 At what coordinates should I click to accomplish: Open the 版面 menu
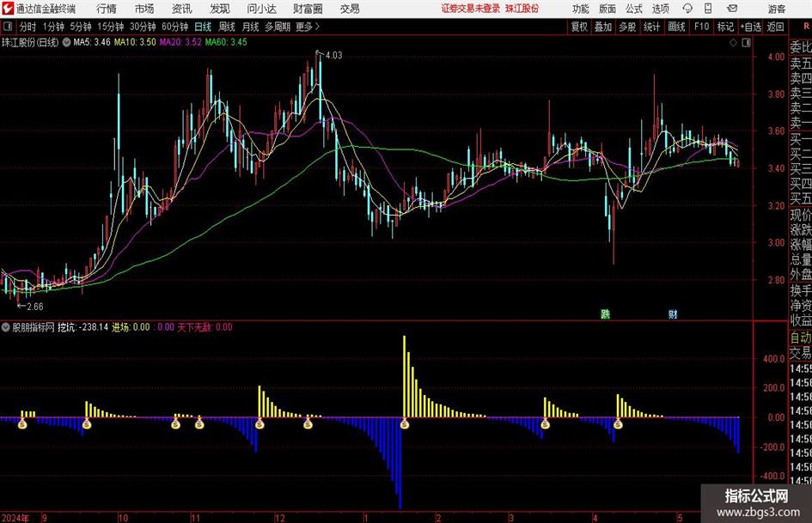tap(607, 9)
